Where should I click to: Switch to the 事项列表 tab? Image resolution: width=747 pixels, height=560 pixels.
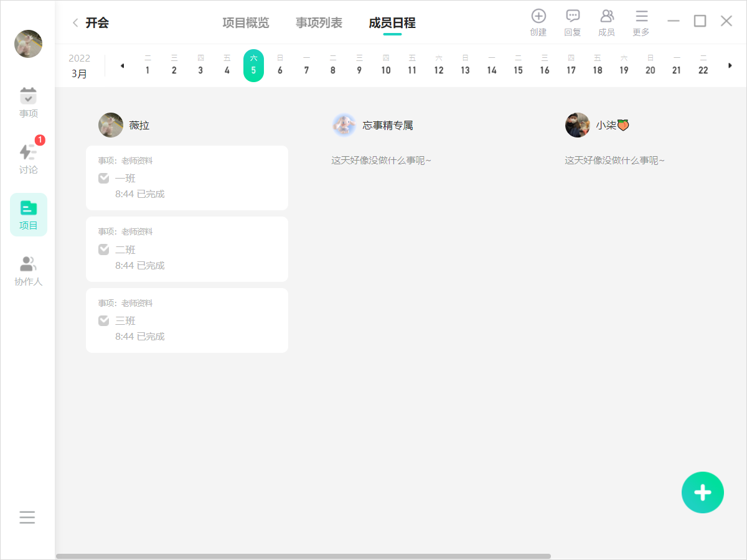pos(319,23)
